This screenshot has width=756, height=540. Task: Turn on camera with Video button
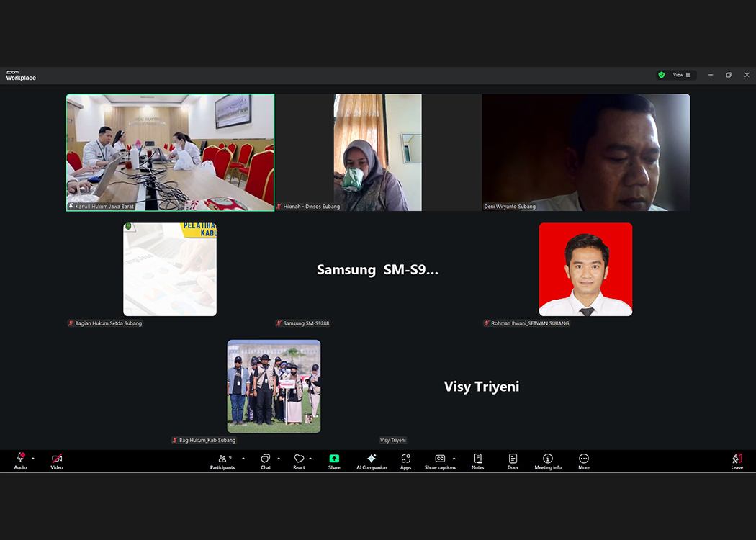click(57, 461)
